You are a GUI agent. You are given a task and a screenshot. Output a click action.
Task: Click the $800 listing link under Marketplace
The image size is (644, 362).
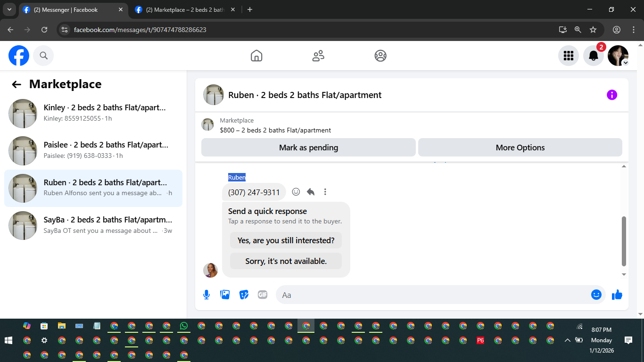(x=275, y=130)
